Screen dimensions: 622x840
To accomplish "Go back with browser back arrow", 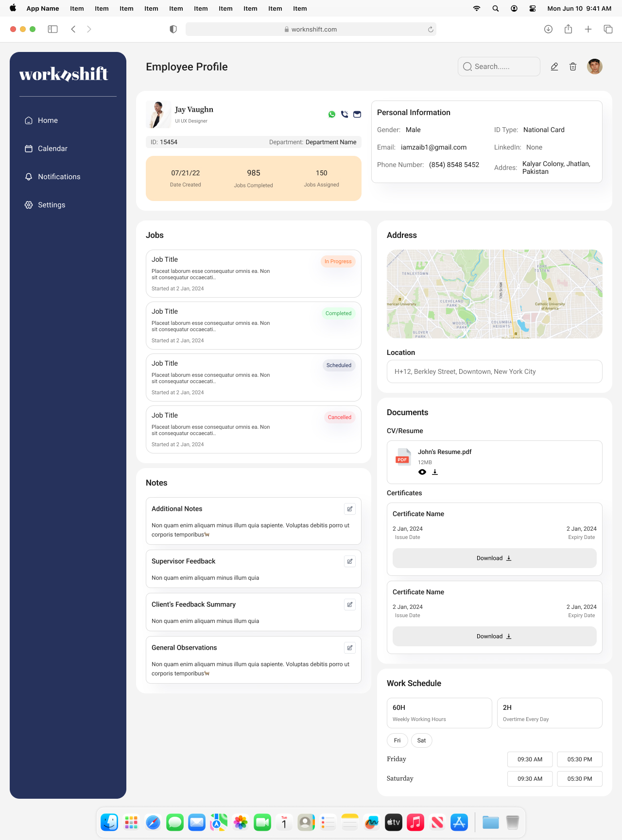I will [73, 29].
